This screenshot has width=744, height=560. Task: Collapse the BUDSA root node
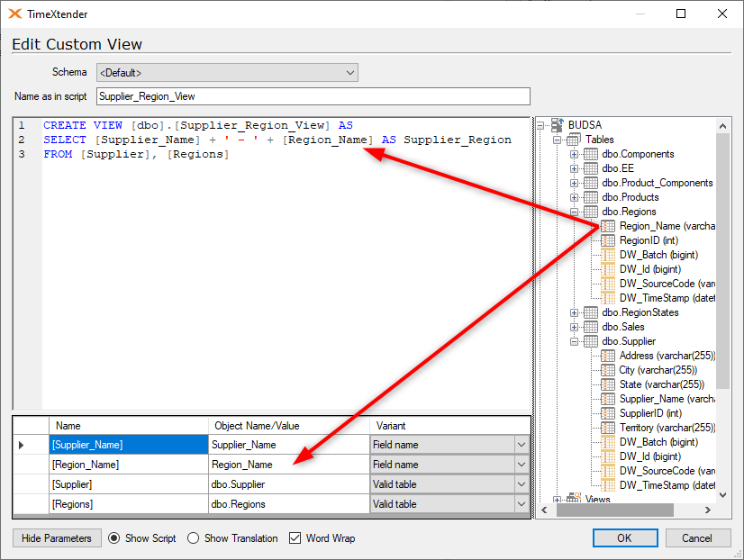(x=540, y=126)
